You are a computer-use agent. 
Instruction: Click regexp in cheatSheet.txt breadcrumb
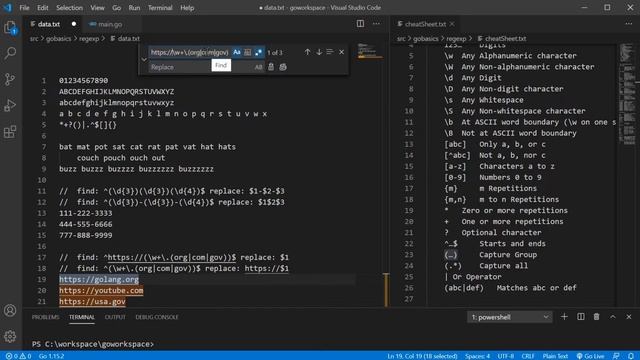456,39
